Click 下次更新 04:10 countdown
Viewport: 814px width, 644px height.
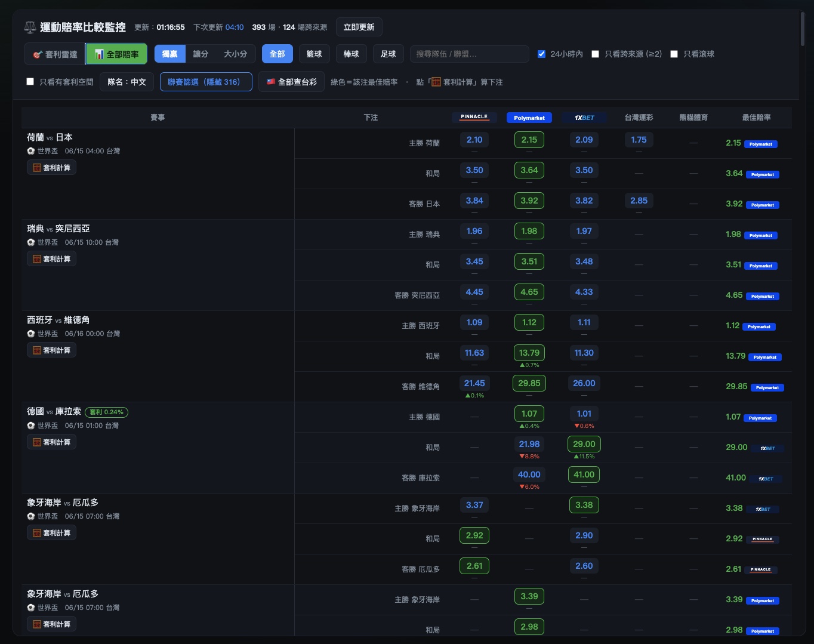pyautogui.click(x=218, y=27)
